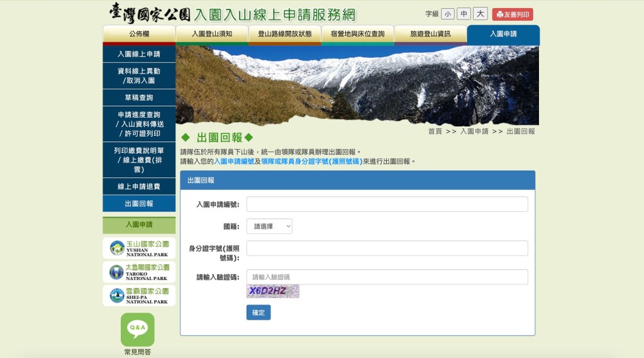
Task: Set font size to 小
Action: [447, 14]
